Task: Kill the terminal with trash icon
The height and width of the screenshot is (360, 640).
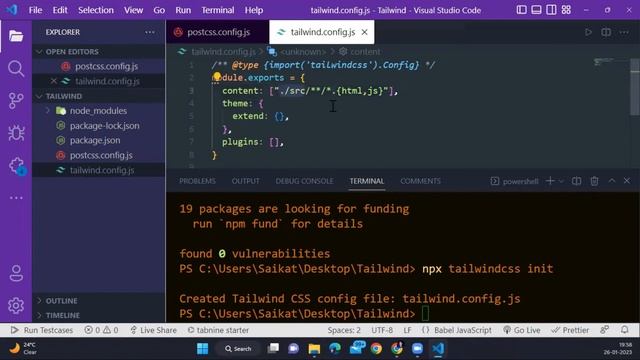Action: click(x=594, y=181)
